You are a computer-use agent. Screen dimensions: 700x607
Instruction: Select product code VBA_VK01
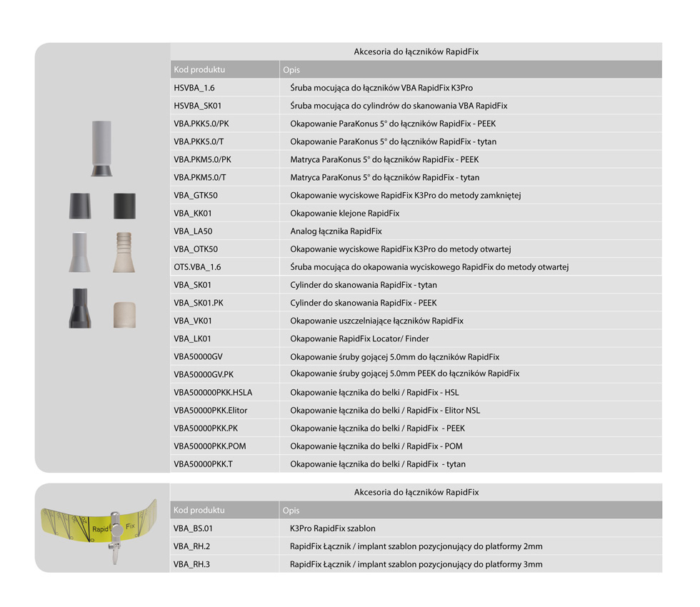coord(193,321)
